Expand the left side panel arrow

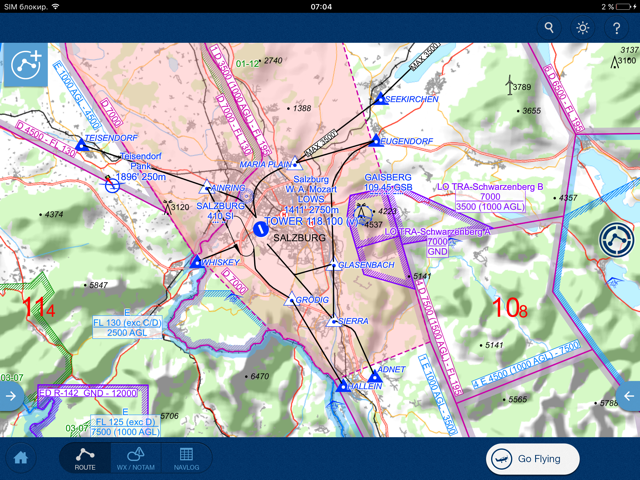coord(11,396)
